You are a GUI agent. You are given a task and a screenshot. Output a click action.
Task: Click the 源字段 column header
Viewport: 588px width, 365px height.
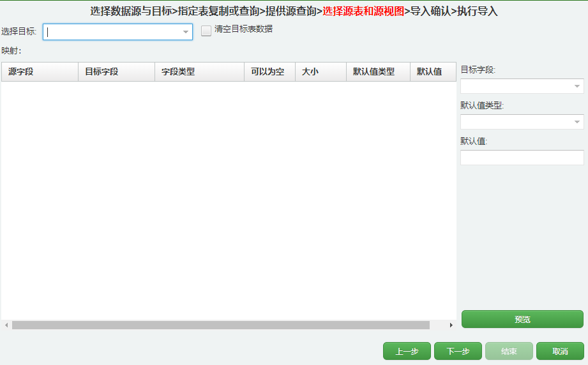click(x=40, y=71)
